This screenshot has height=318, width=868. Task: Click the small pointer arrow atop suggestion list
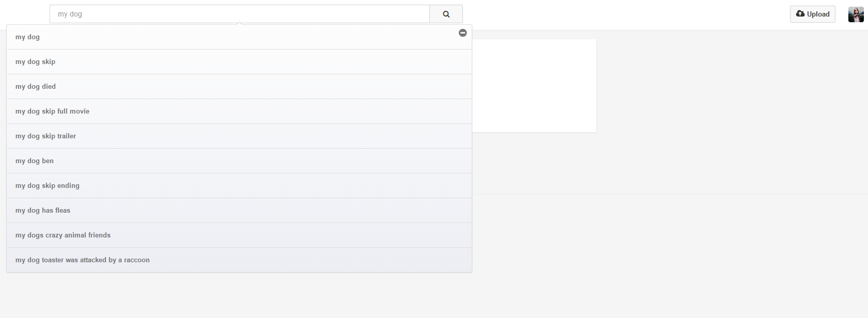(x=239, y=23)
